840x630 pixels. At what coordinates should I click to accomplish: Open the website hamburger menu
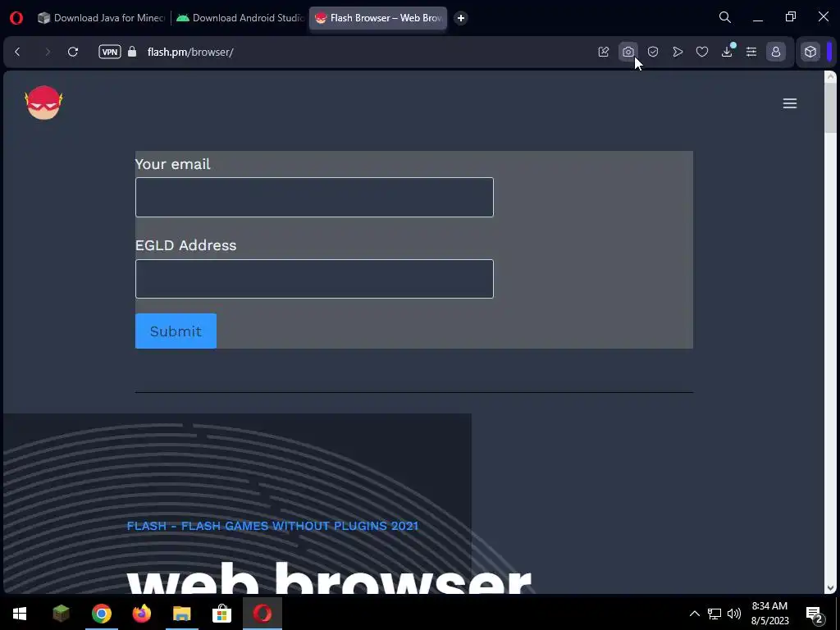pos(790,103)
